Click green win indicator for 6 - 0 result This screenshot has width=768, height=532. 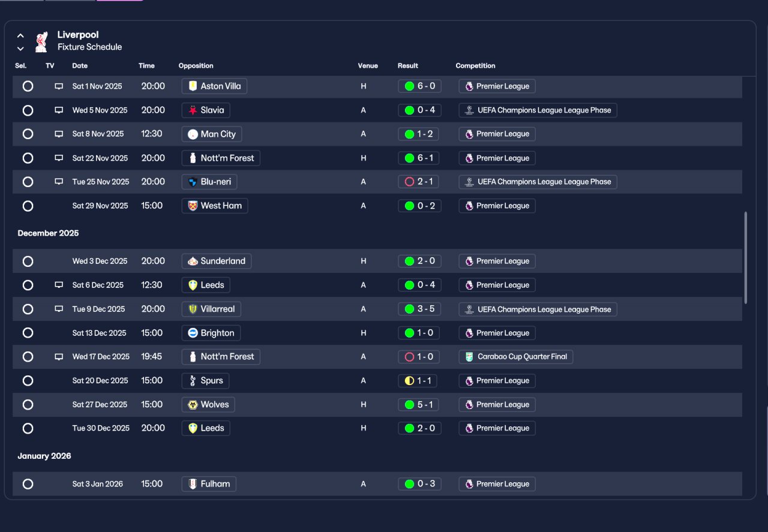409,86
